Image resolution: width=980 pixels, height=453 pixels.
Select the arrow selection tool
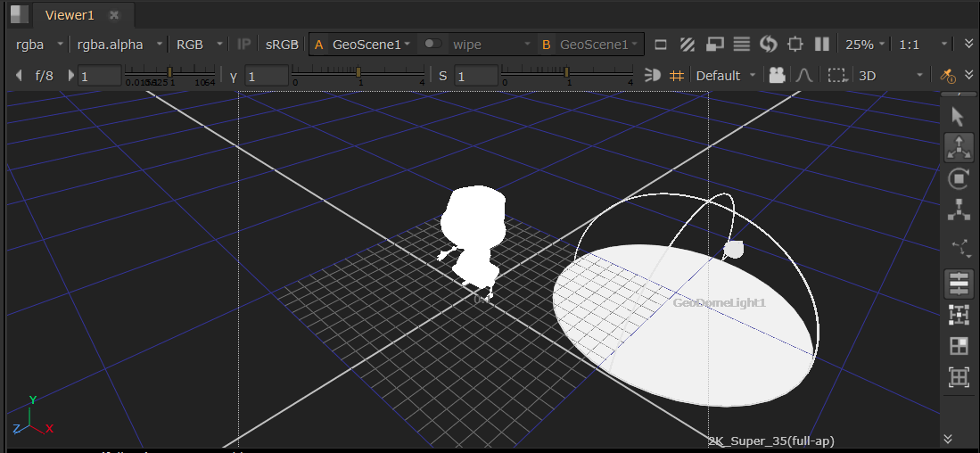pos(958,117)
